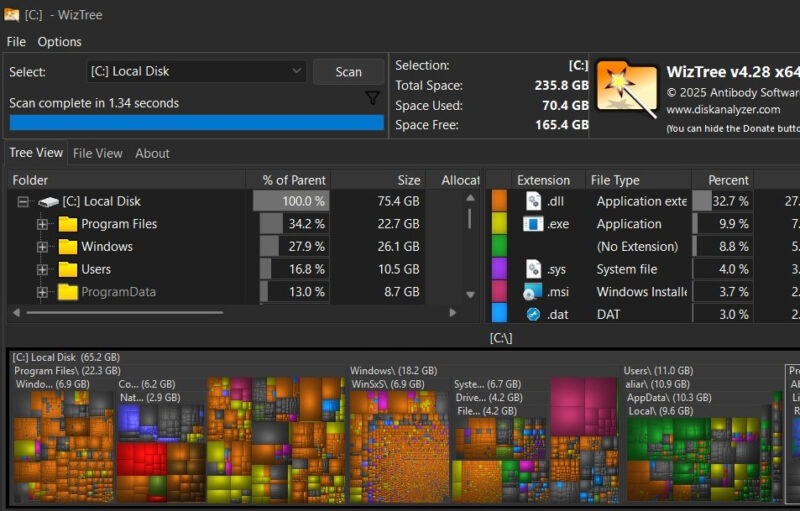The width and height of the screenshot is (800, 511).
Task: Click the 'AppData\ (10.3 GB)' treemap label
Action: click(x=669, y=398)
